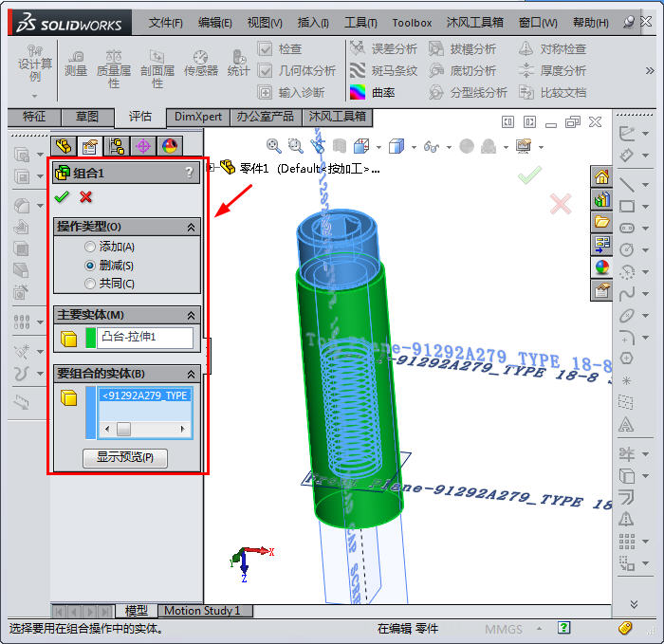664x644 pixels.
Task: Select the 删减(S) operation type
Action: (x=91, y=266)
